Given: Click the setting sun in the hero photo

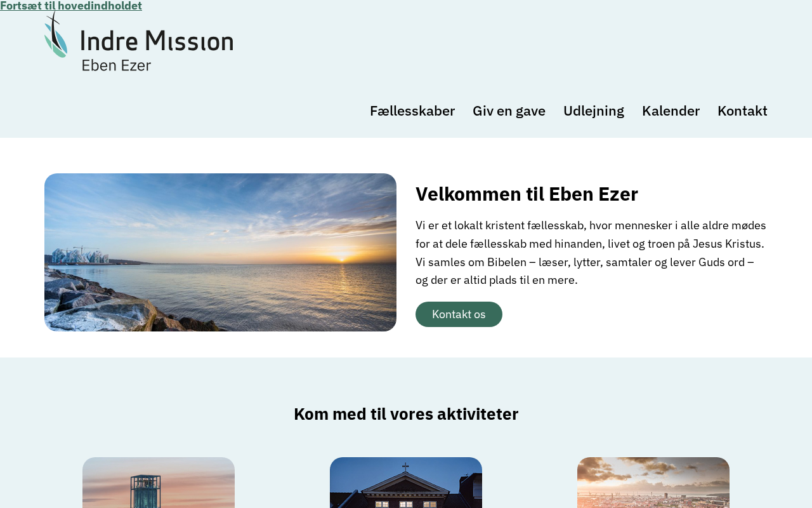Looking at the screenshot, I should point(341,258).
